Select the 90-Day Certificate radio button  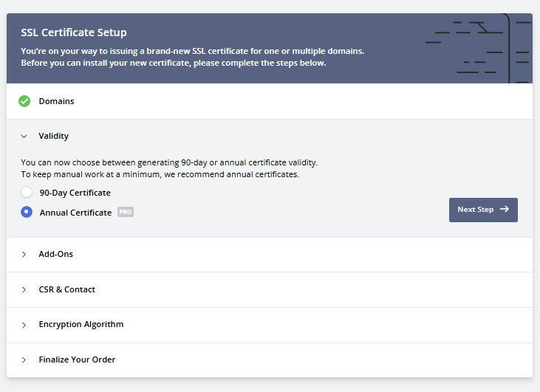click(27, 193)
